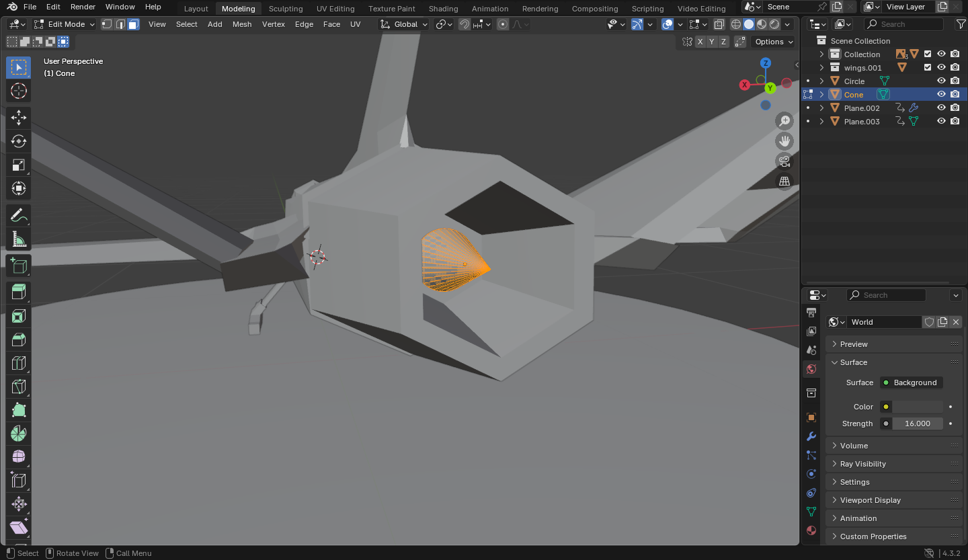Switch to the Shading workspace tab

tap(444, 9)
